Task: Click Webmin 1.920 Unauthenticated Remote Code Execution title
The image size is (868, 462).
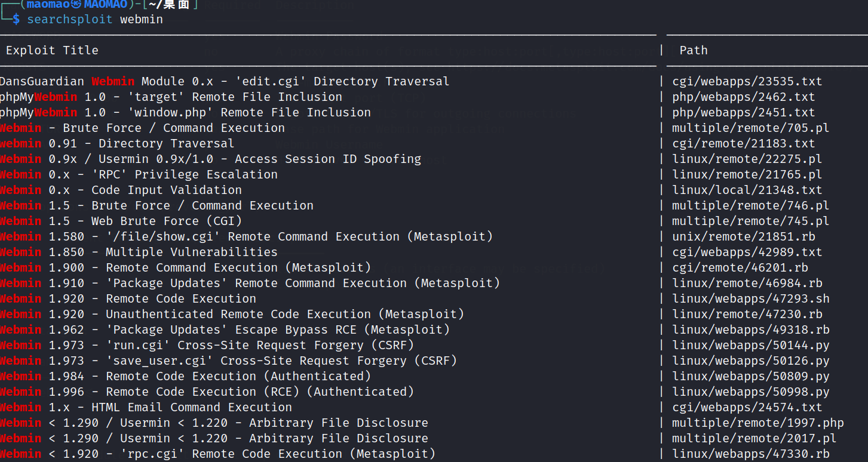Action: [x=232, y=315]
